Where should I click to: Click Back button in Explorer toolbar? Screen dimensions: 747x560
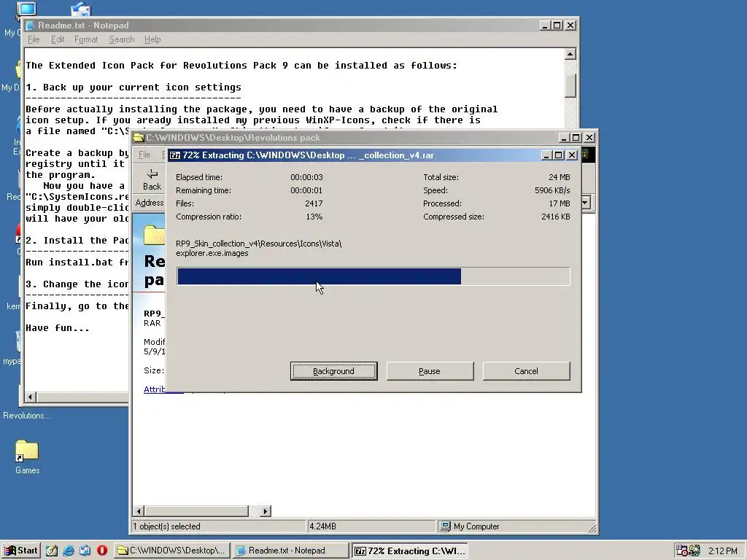pos(152,179)
